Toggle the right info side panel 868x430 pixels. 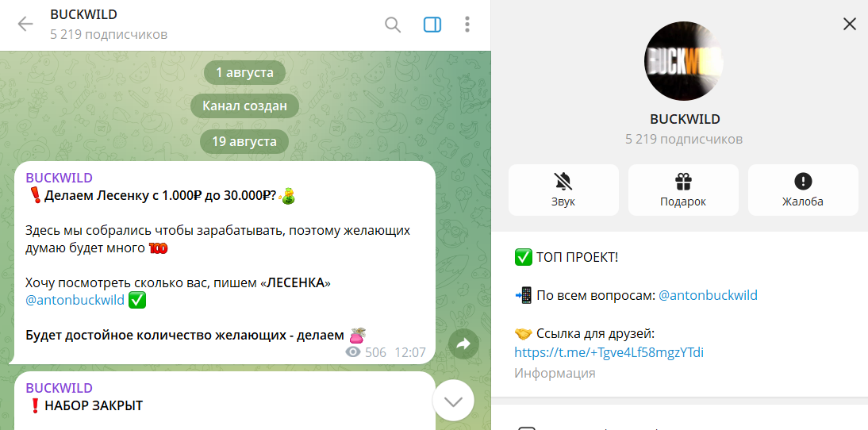(x=432, y=25)
